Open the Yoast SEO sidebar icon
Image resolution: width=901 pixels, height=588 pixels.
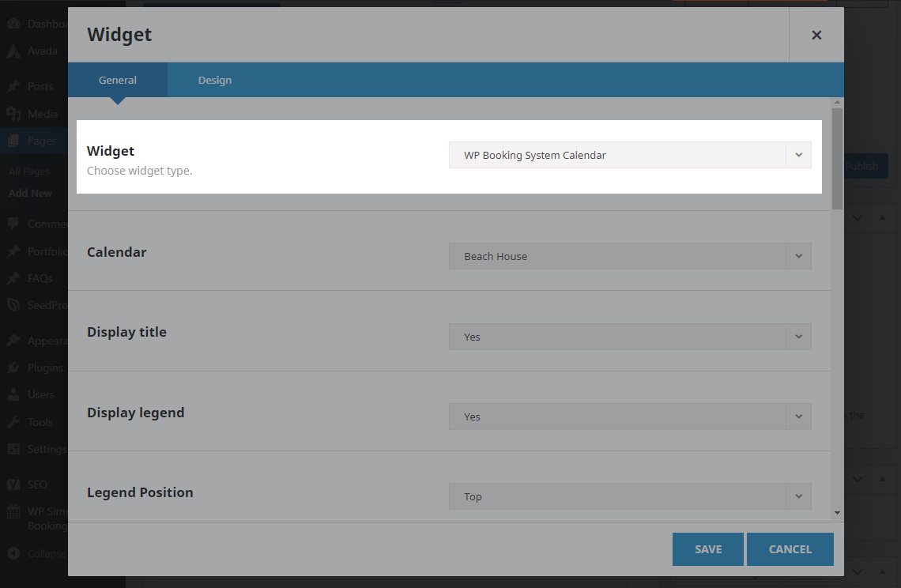[x=13, y=484]
